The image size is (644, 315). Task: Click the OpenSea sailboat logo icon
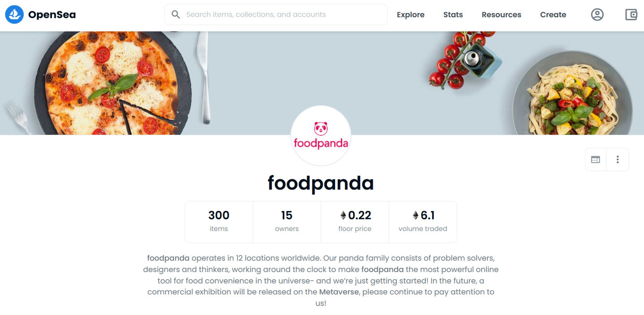tap(14, 15)
